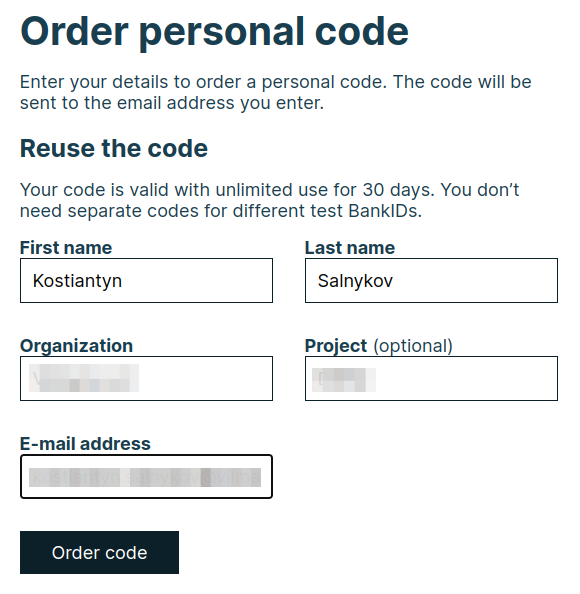This screenshot has height=594, width=580.
Task: Click the word BankIDs in the description
Action: (x=385, y=211)
